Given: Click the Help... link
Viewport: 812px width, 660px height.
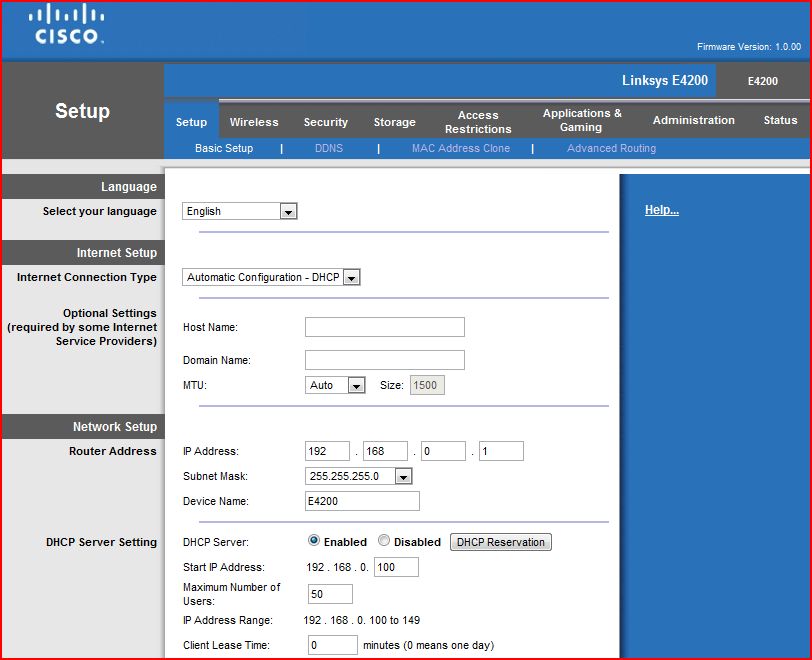Looking at the screenshot, I should click(661, 210).
